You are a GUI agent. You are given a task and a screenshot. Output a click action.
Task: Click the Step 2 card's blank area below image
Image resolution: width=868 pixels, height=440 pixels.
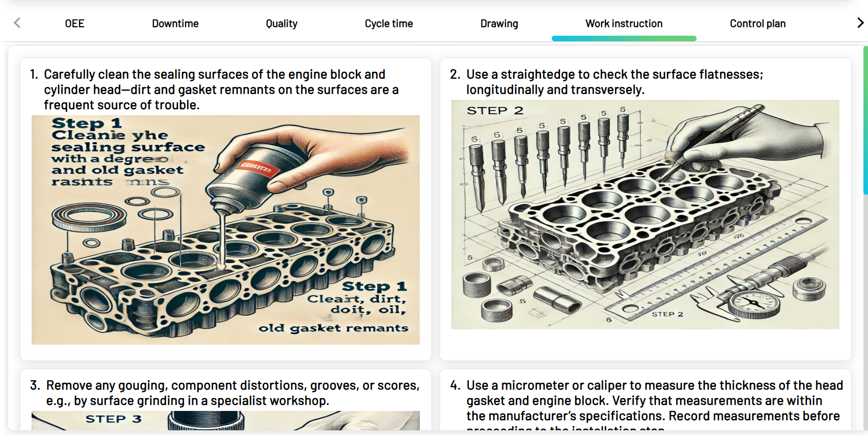coord(645,345)
